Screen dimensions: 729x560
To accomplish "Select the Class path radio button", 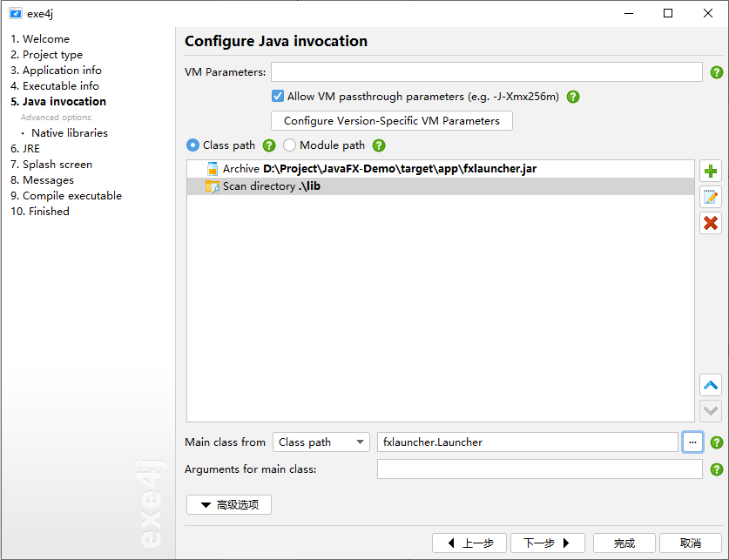I will point(192,145).
